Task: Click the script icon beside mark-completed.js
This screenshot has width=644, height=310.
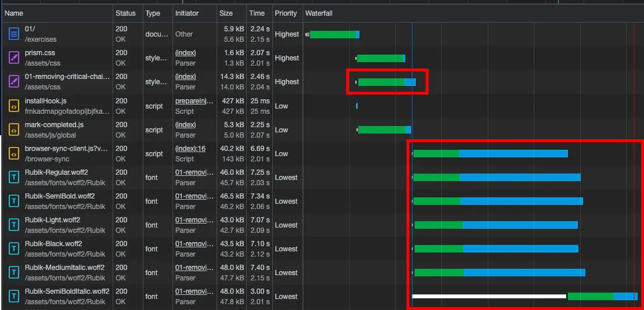Action: tap(14, 129)
